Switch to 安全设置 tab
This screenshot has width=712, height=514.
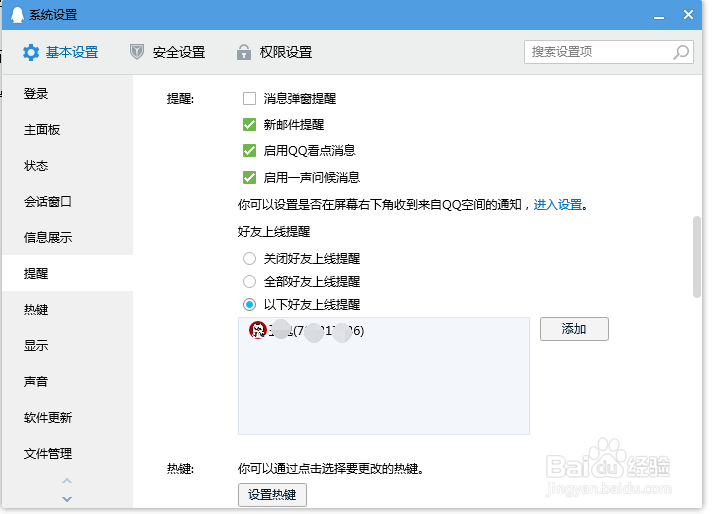click(168, 52)
